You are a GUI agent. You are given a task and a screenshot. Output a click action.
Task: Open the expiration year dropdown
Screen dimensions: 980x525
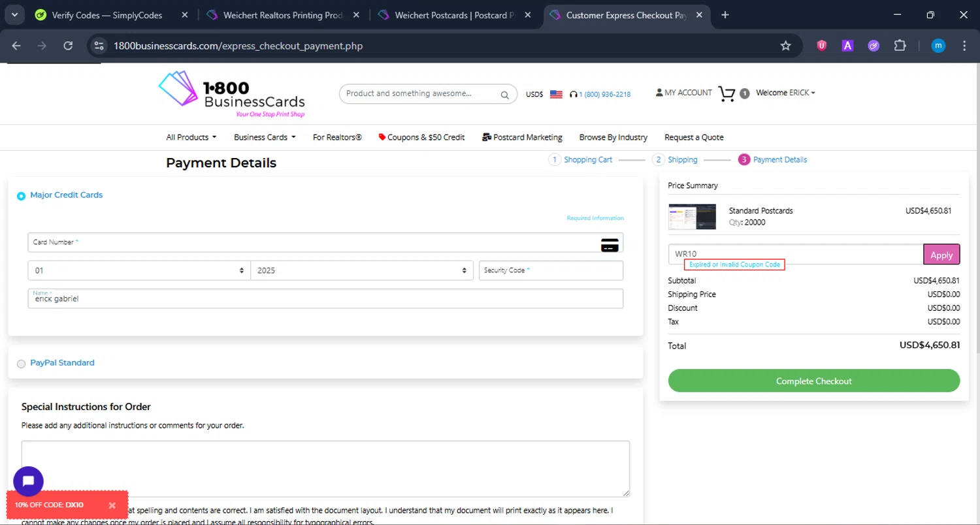(362, 270)
